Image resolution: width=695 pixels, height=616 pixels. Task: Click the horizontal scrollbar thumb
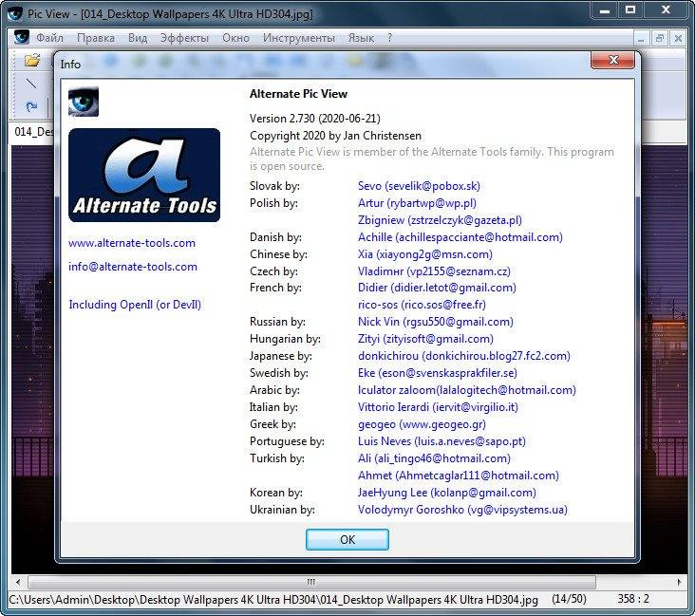[311, 582]
